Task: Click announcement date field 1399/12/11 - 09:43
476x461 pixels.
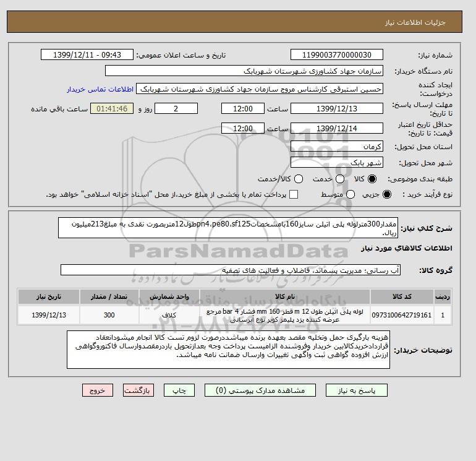Action: [x=87, y=54]
